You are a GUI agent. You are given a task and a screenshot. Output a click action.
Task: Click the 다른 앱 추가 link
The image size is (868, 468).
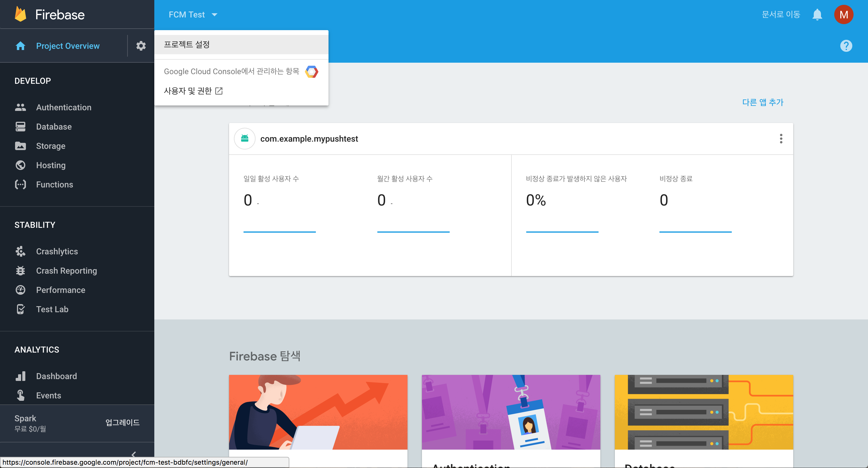763,102
